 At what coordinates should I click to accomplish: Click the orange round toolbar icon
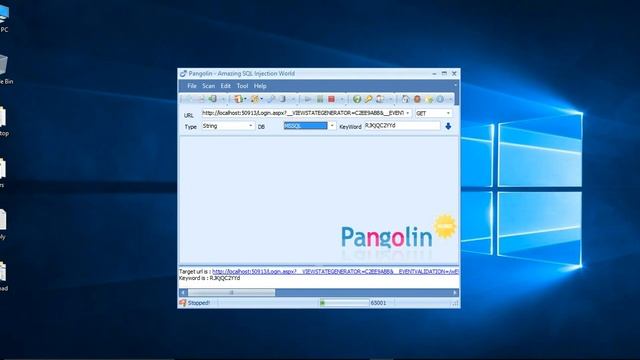pos(417,99)
